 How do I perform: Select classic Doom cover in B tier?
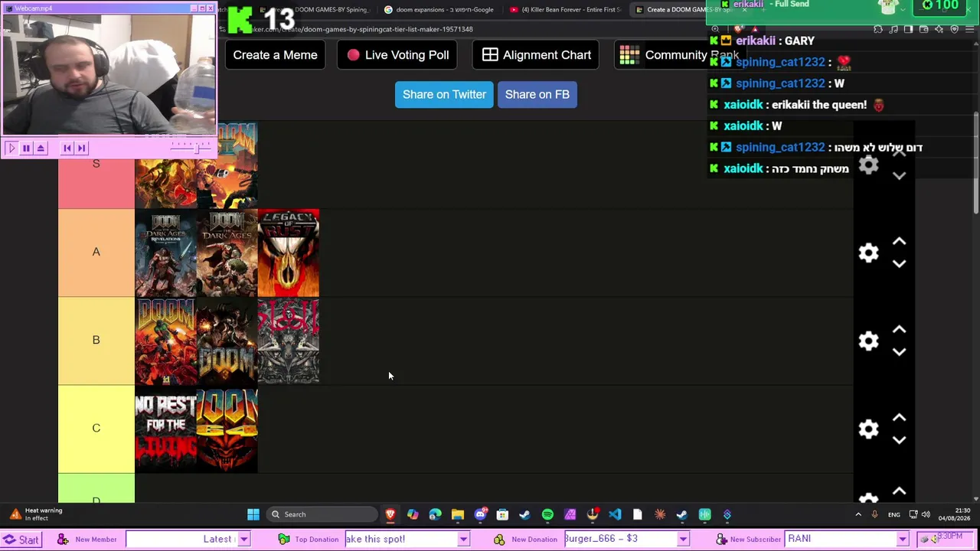[165, 341]
